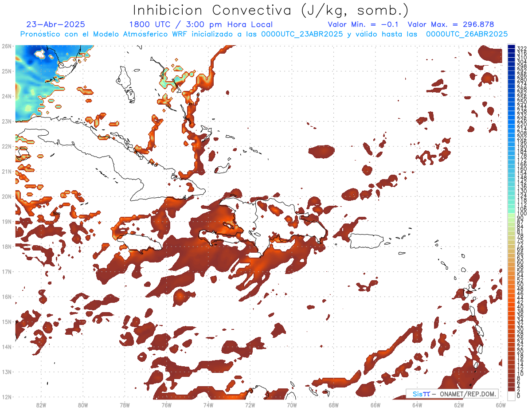This screenshot has width=532, height=411.
Task: Click the 19N latitude label
Action: [6, 221]
